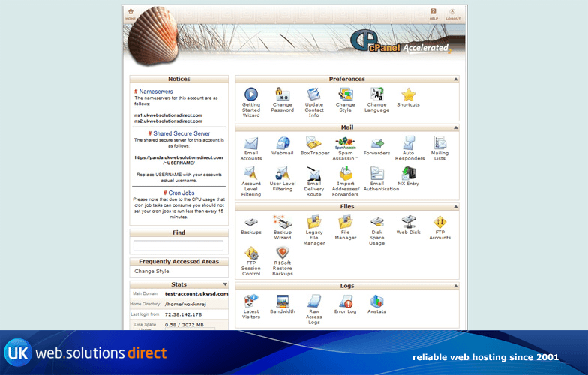The height and width of the screenshot is (375, 588).
Task: Click into the Find search field
Action: click(178, 245)
